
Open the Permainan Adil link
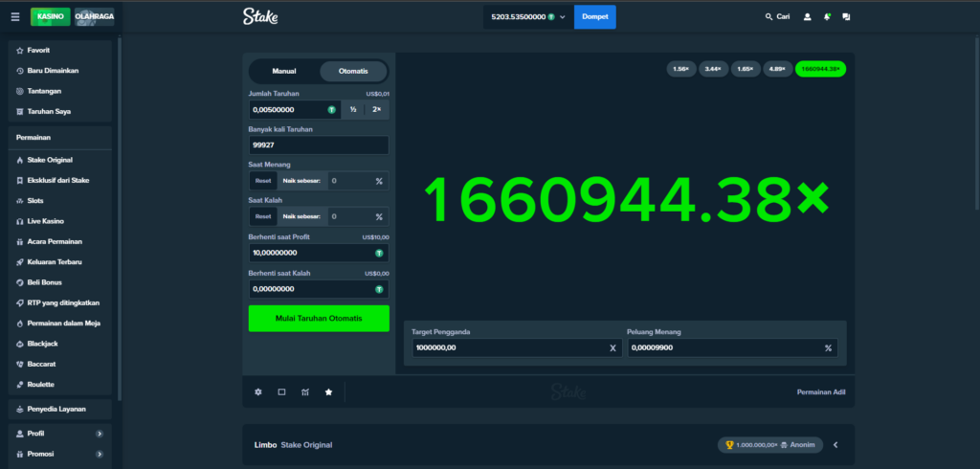click(x=821, y=392)
